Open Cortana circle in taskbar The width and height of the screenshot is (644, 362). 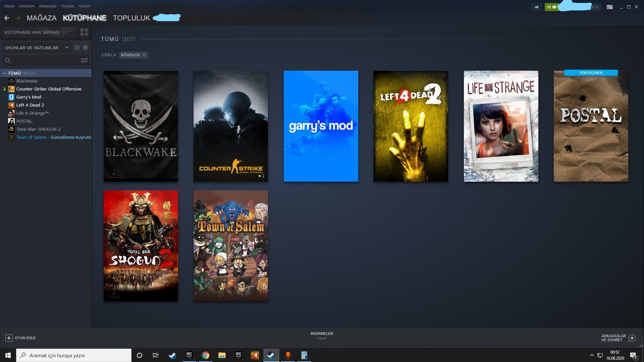[140, 355]
